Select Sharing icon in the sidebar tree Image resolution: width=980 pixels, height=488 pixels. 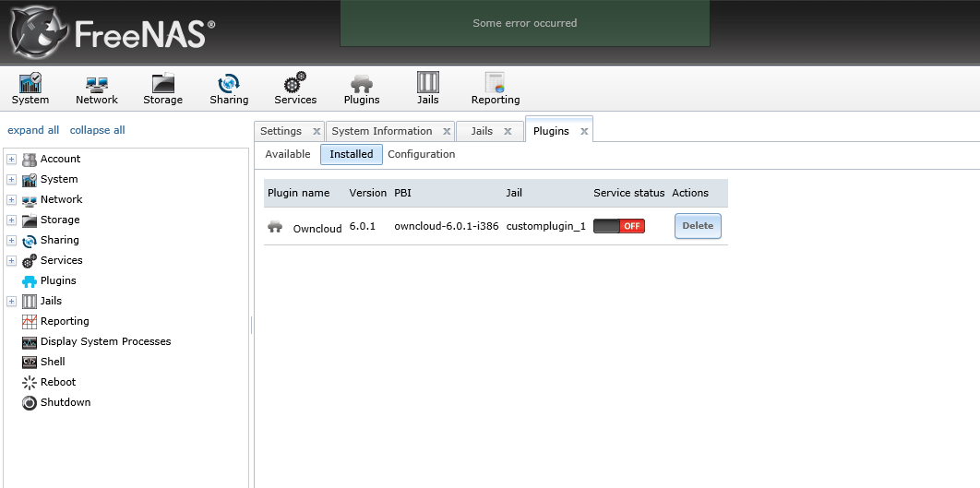pos(30,241)
